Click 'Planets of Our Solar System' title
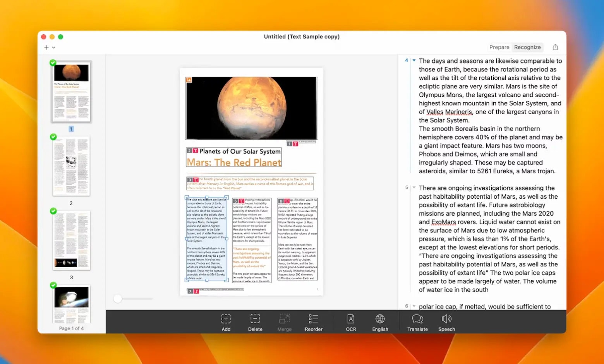Viewport: 604px width, 364px height. 240,151
